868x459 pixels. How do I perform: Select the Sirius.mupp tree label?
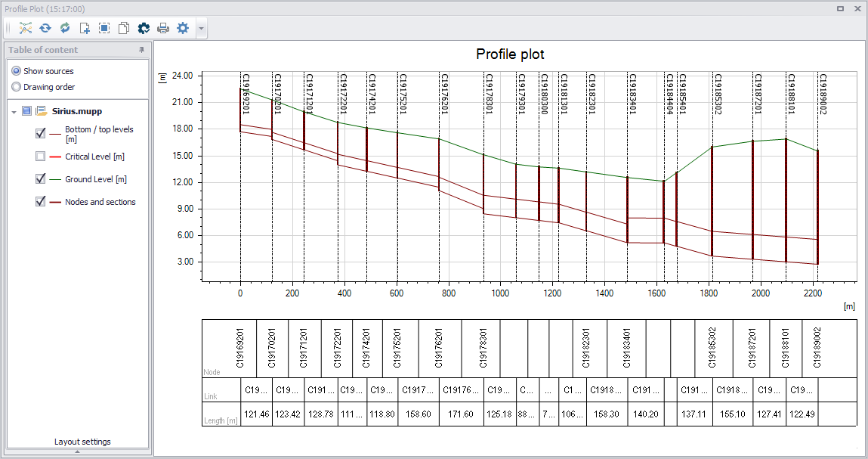(77, 111)
